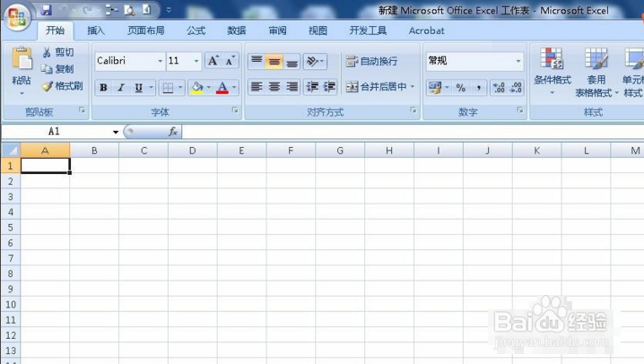Switch to the 数据 tab
The height and width of the screenshot is (364, 644).
[237, 30]
